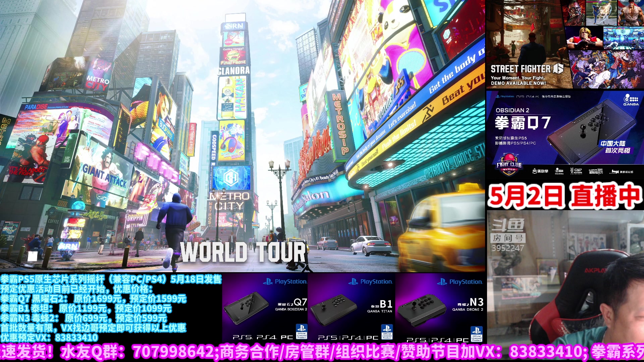Click the Demo Available Now text
The height and width of the screenshot is (362, 644).
(x=518, y=83)
